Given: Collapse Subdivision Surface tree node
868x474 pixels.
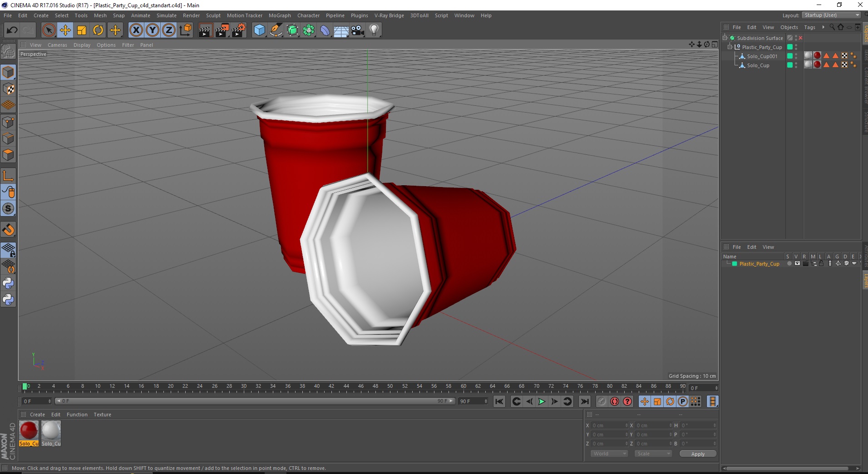Looking at the screenshot, I should [725, 38].
